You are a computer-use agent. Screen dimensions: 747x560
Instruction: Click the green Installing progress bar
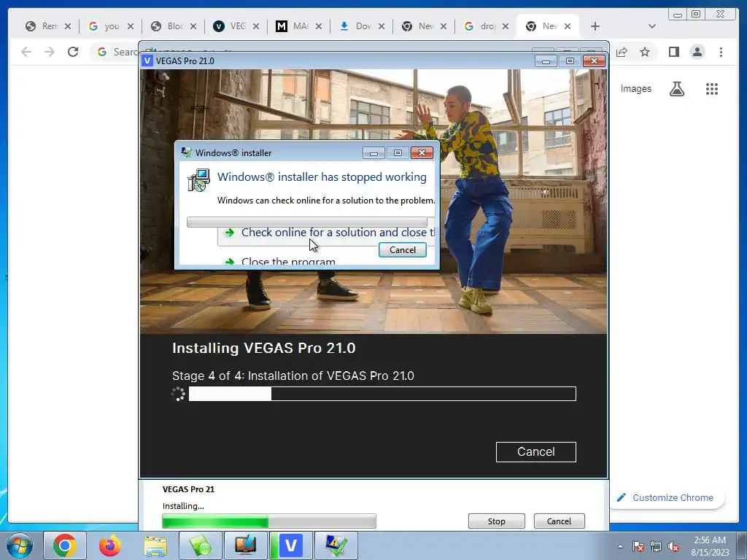pos(269,521)
